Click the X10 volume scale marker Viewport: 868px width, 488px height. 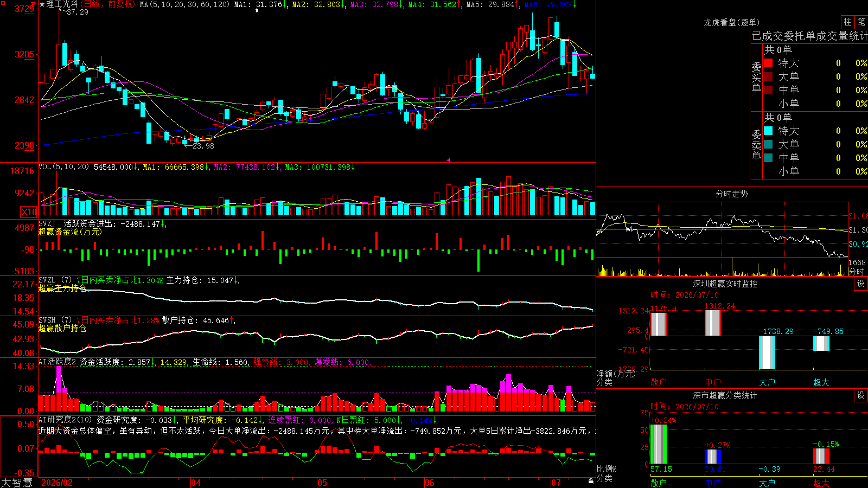coord(29,212)
